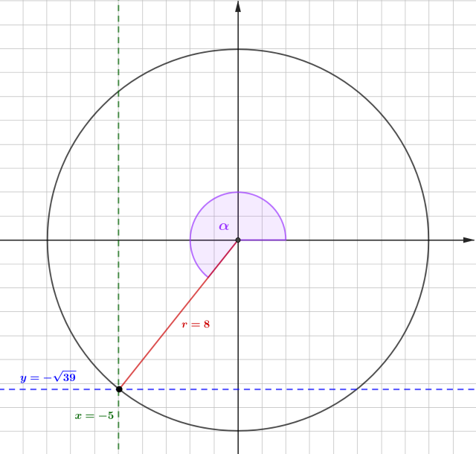Click the circle's bottommost point on the y-axis
Viewport: 476px width, 454px height.
coord(238,430)
